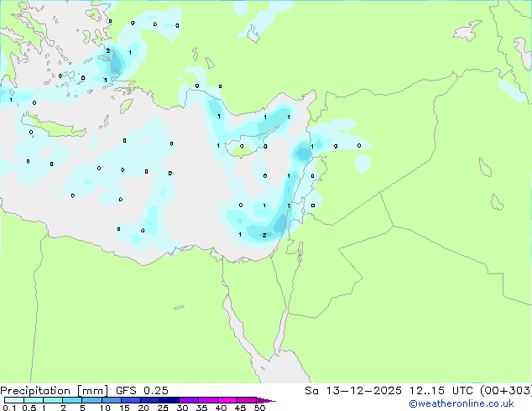Select the 2–5 mm legend color box

point(72,400)
